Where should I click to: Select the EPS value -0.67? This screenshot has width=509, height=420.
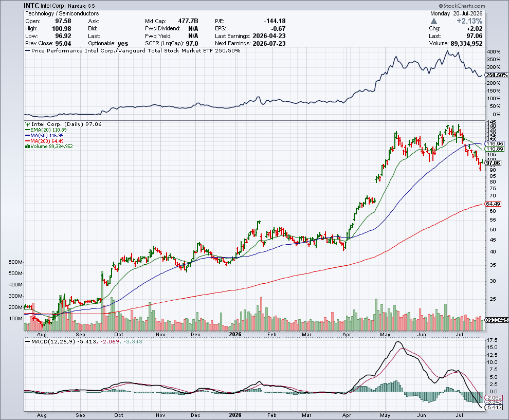[278, 29]
